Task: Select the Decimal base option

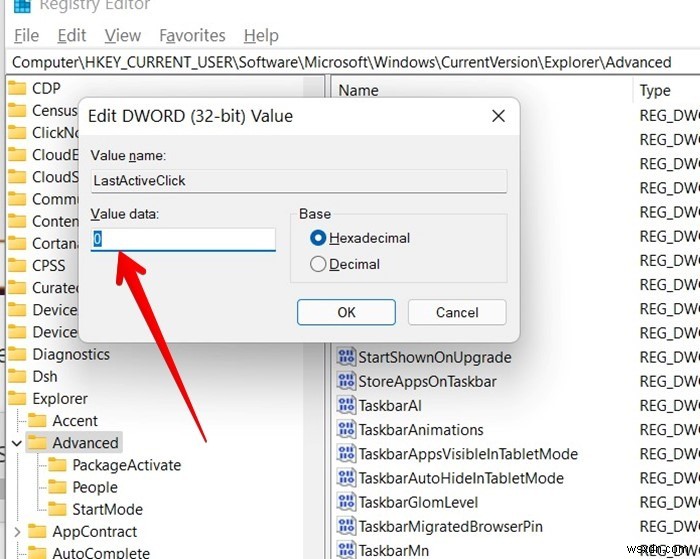Action: [x=318, y=264]
